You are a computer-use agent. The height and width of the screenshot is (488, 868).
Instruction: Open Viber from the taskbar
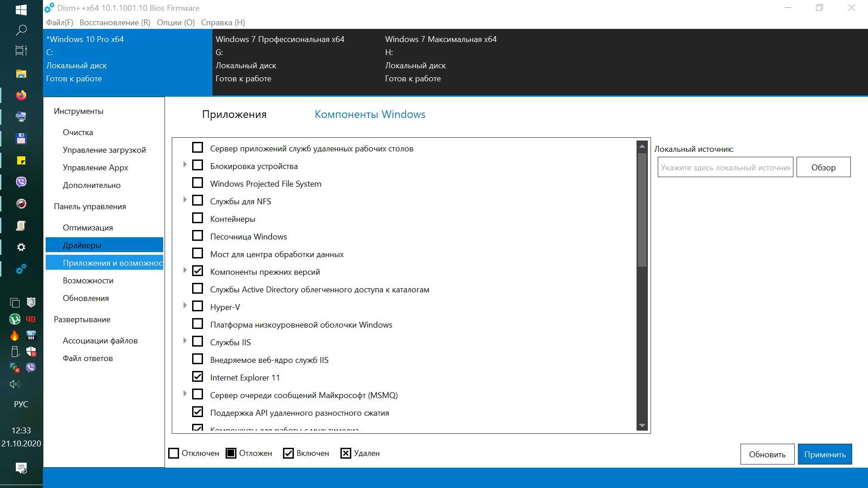pos(21,182)
